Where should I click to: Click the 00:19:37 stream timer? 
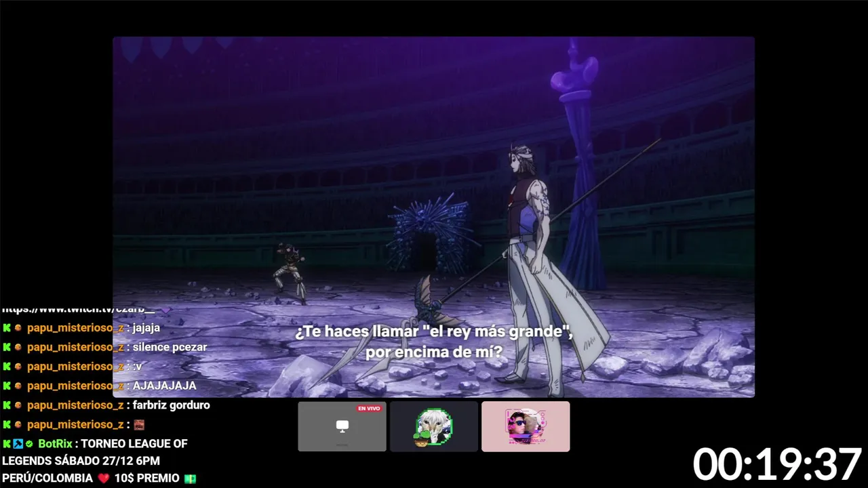[x=777, y=465]
